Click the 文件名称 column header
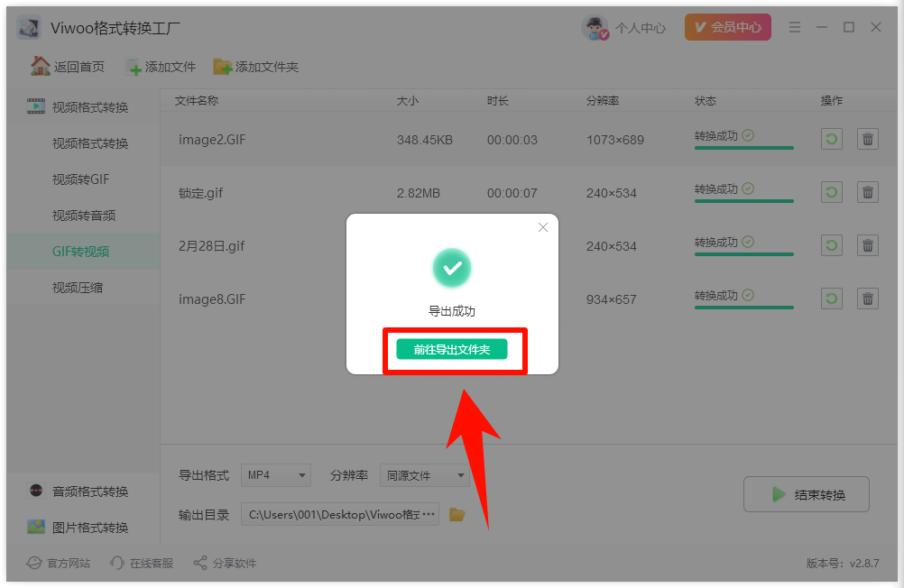The width and height of the screenshot is (904, 588). (197, 101)
